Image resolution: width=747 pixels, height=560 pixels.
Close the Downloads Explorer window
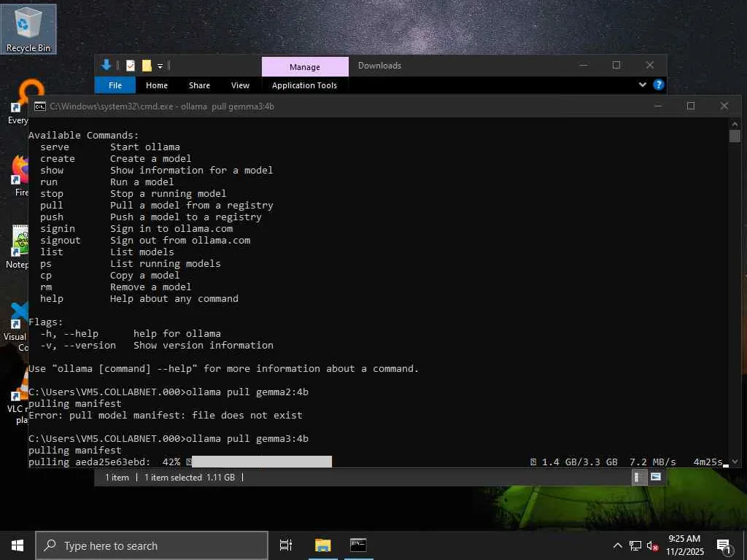650,65
